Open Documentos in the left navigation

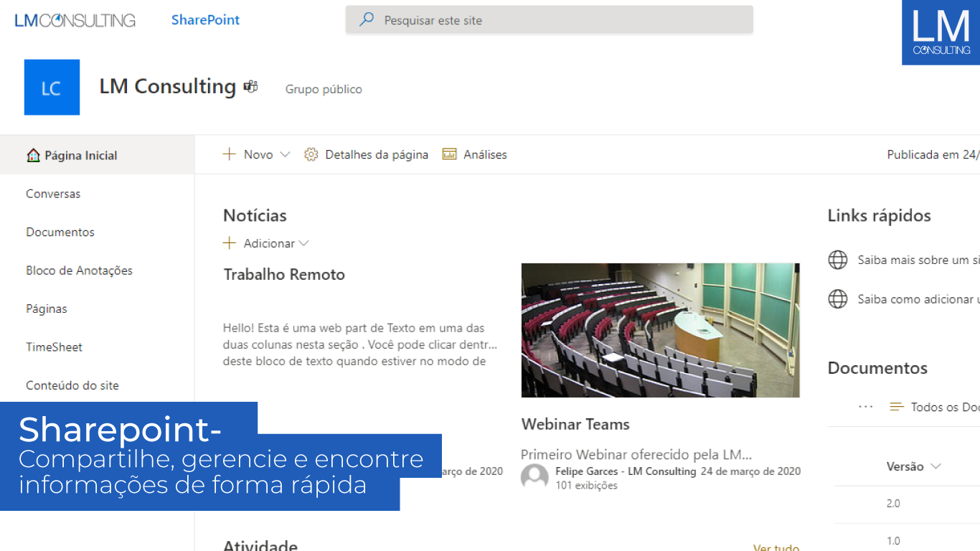coord(60,232)
